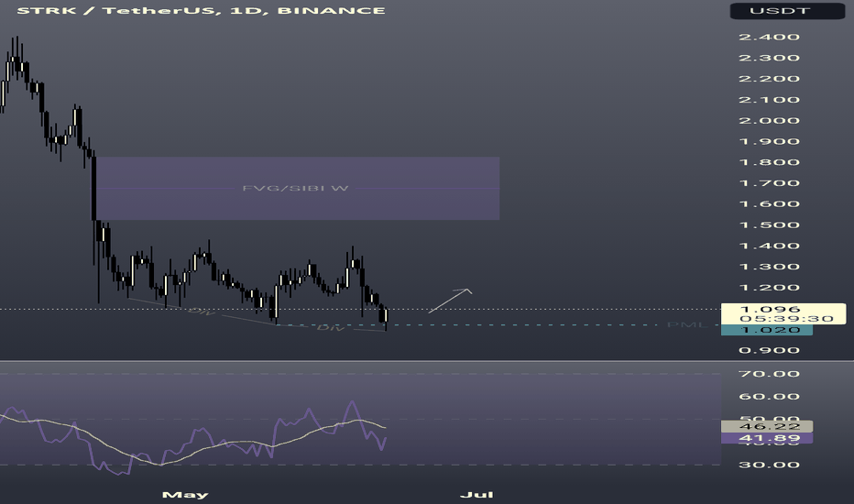This screenshot has width=854, height=504.
Task: Click the 05:39:30 countdown timer
Action: click(x=786, y=319)
